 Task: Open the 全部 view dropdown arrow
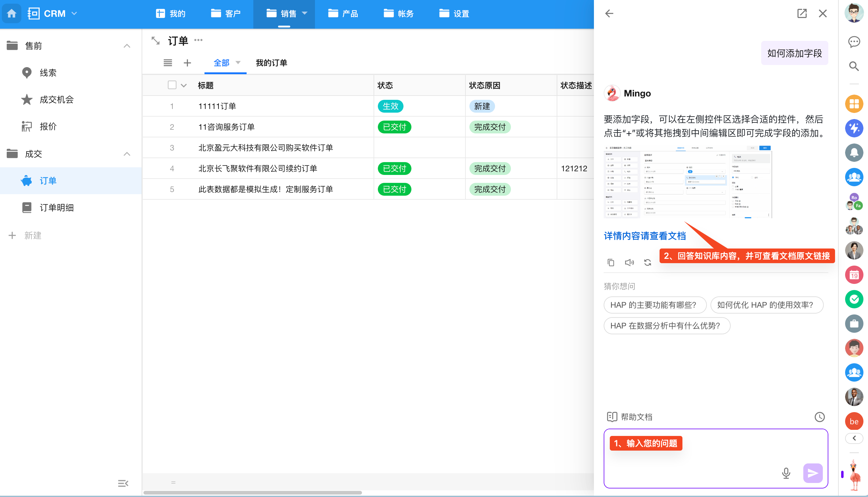[x=238, y=63]
